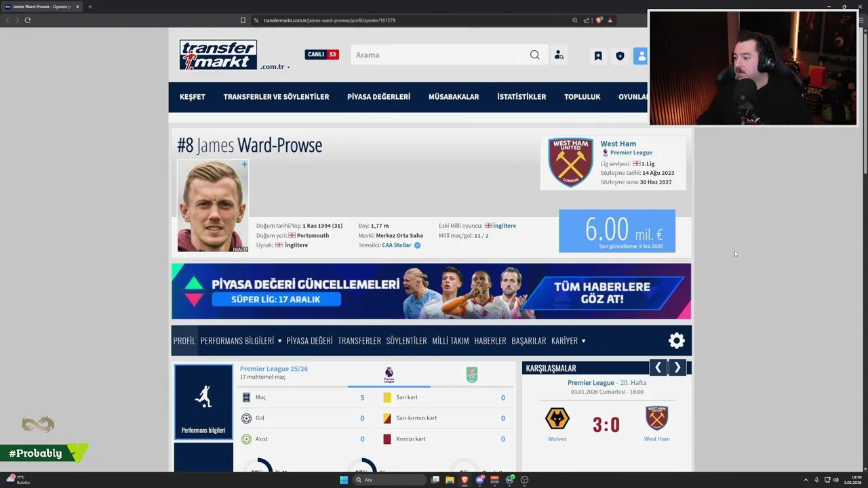Screen dimensions: 868x488
Task: Show hidden system tray icons
Action: coord(806,480)
